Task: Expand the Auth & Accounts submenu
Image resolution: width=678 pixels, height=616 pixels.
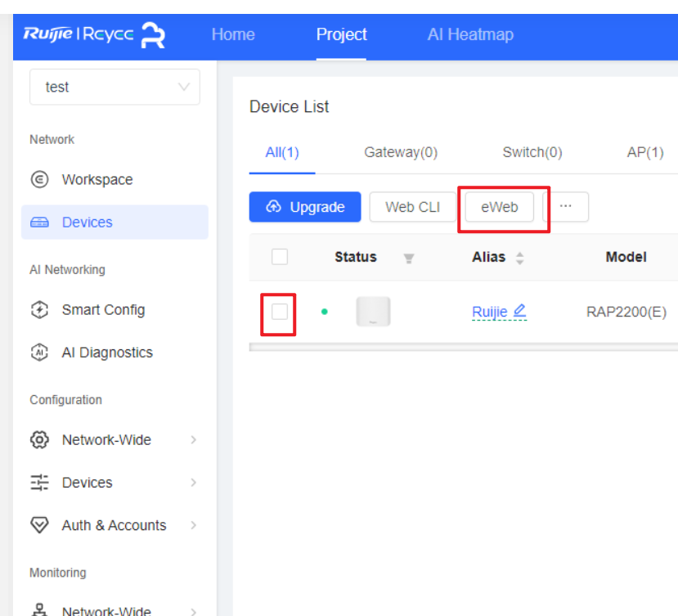Action: (193, 525)
